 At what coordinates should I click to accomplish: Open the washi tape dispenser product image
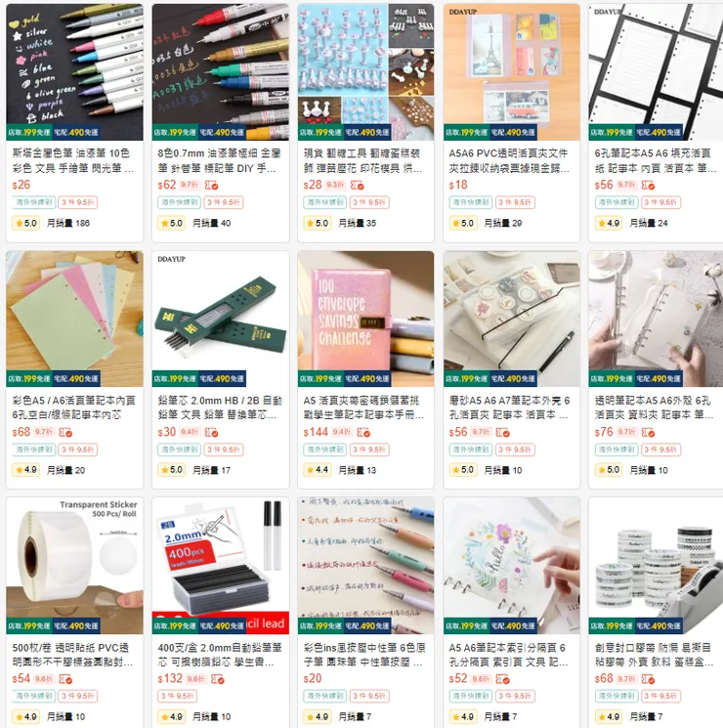(656, 566)
